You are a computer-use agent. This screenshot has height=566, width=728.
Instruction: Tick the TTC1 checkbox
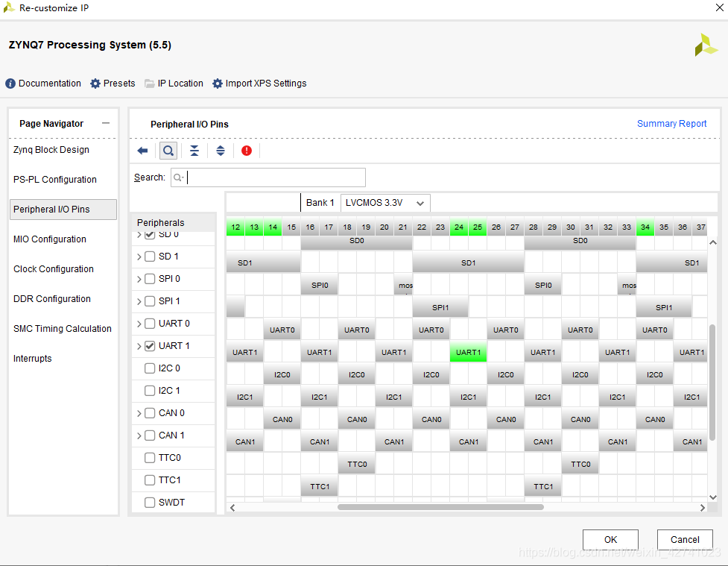click(x=150, y=480)
